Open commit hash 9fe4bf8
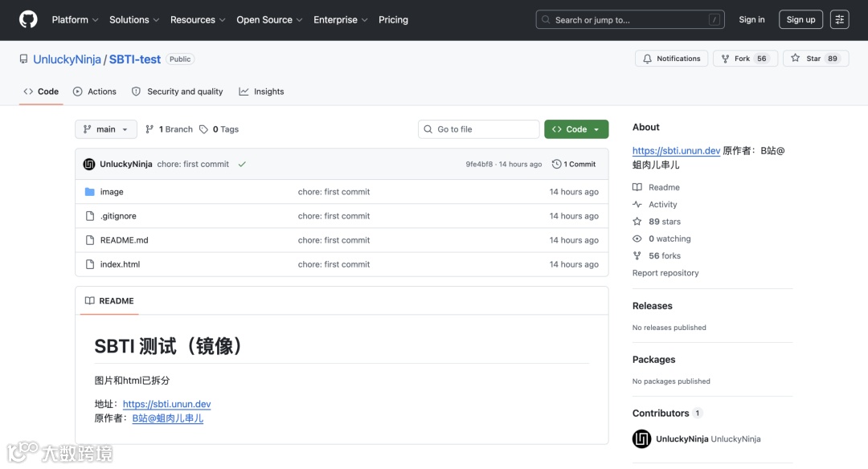This screenshot has height=469, width=868. pos(479,165)
